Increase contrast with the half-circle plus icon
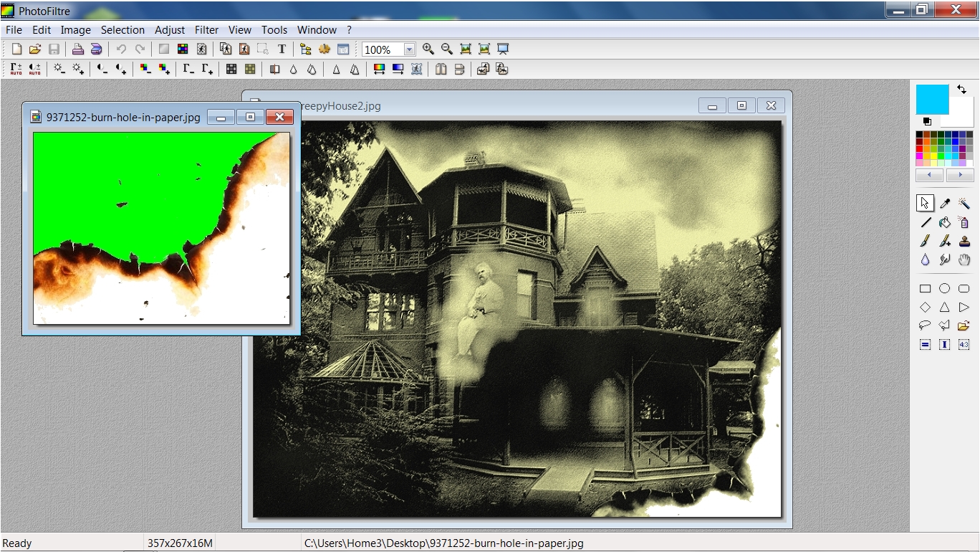This screenshot has width=980, height=552. point(121,69)
